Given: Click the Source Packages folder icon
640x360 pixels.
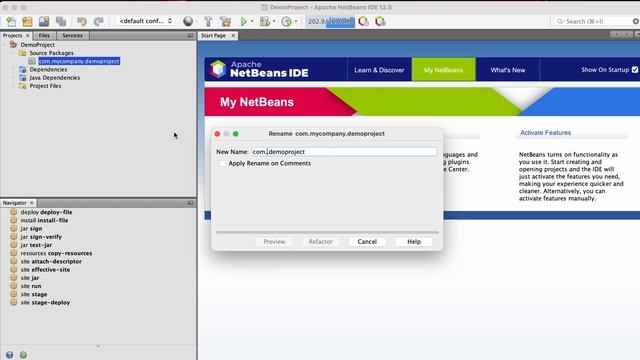Looking at the screenshot, I should click(22, 53).
